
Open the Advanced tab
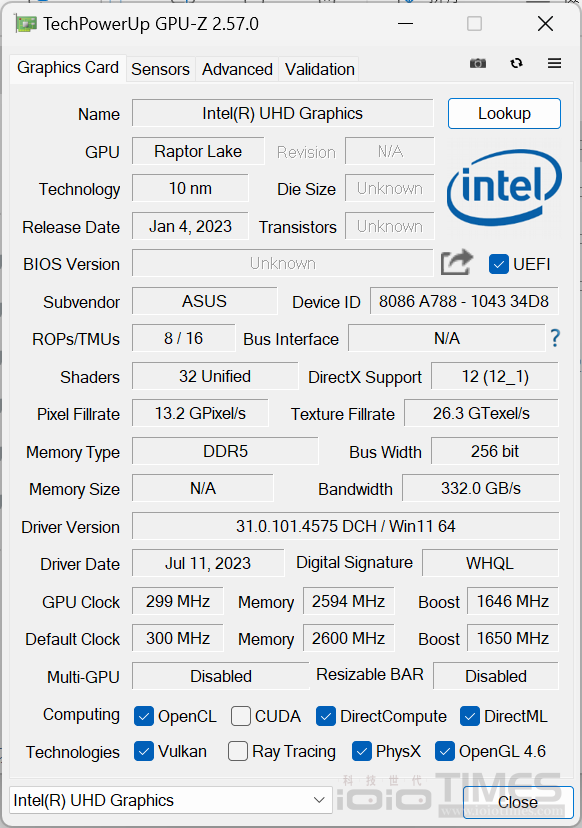point(237,69)
